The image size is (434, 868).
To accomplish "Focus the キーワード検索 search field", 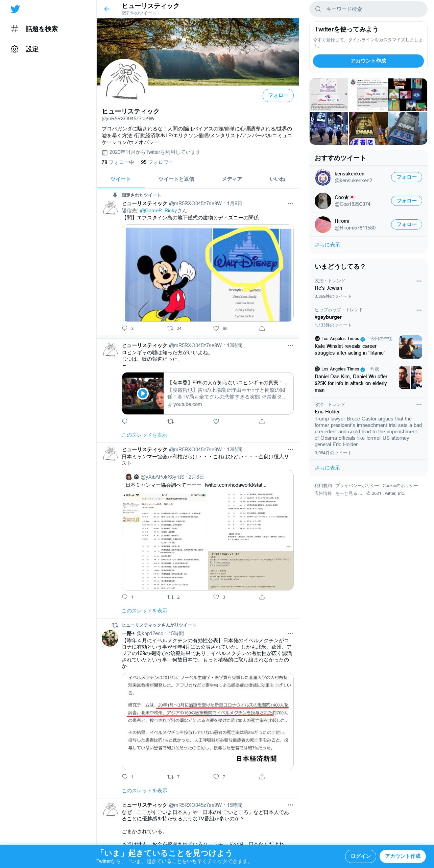I will pos(368,9).
